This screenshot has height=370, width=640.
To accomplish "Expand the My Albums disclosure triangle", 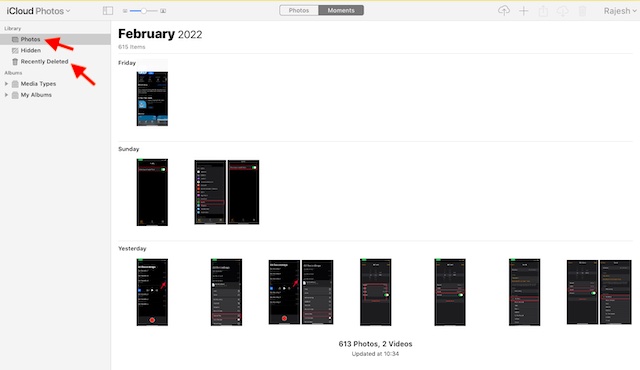I will click(6, 95).
